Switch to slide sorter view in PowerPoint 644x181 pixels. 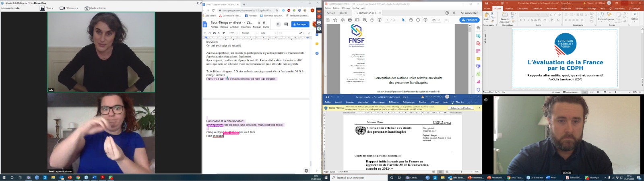click(x=591, y=92)
